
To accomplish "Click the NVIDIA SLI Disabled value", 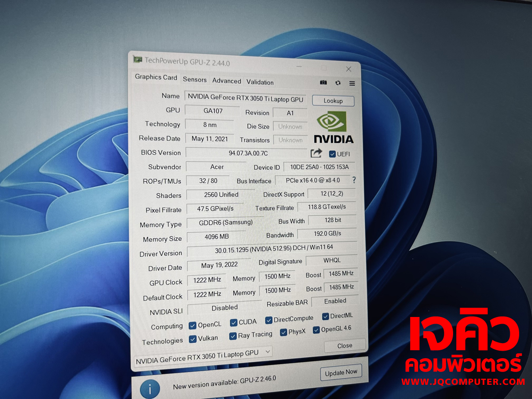I will tap(224, 308).
